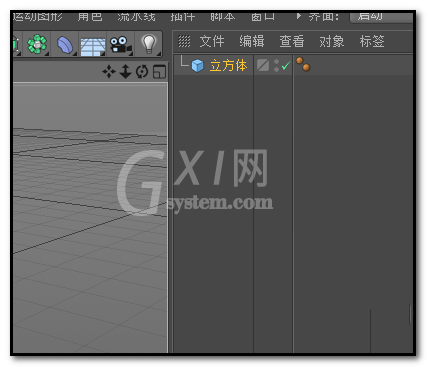427x367 pixels.
Task: Open the 标签 menu in object manager
Action: point(372,41)
